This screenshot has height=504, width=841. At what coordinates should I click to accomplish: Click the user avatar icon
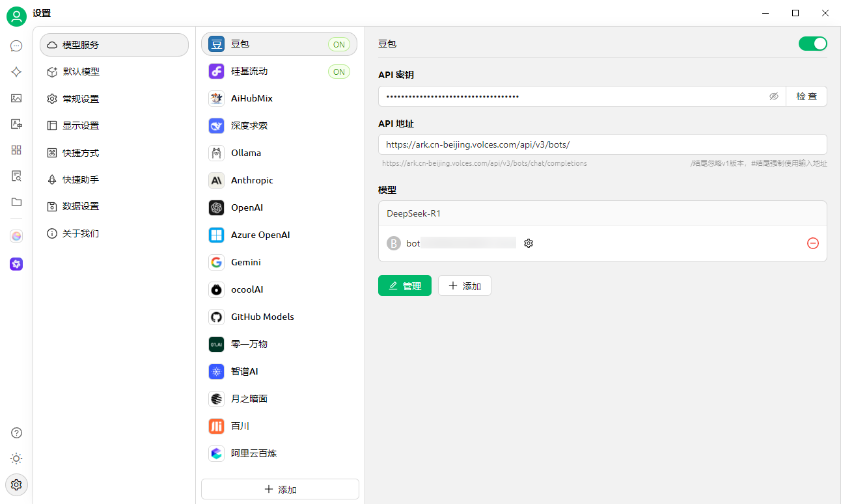click(x=16, y=16)
